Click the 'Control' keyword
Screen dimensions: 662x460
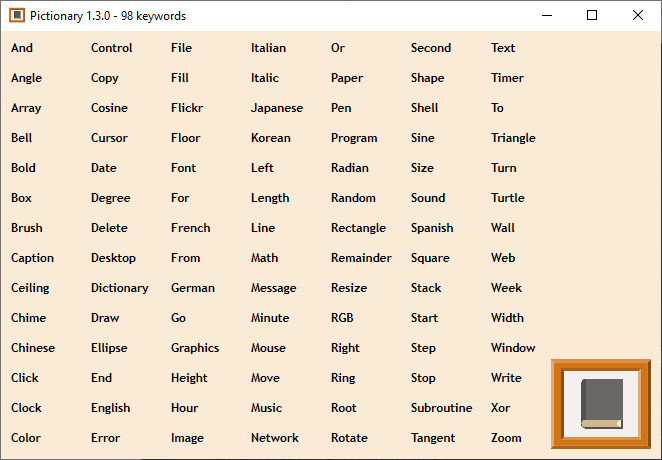[x=112, y=48]
